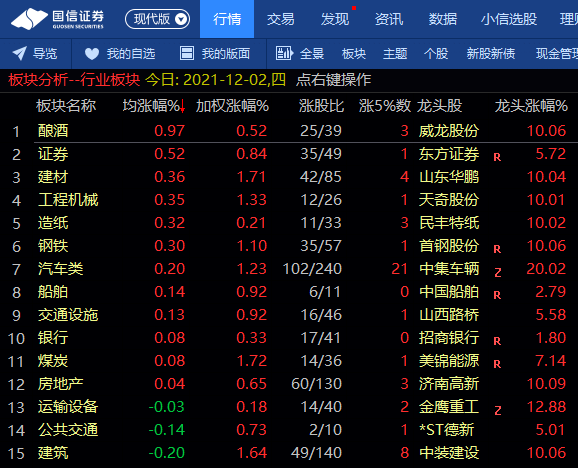Open 全景 overview
Screen dimensions: 578x468
(x=312, y=54)
